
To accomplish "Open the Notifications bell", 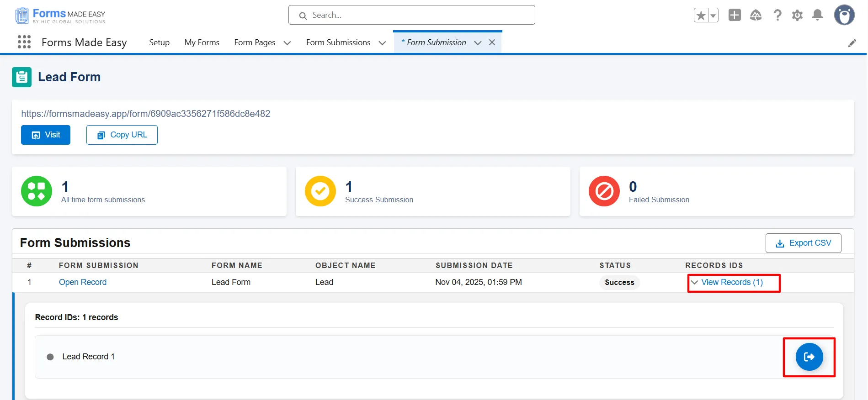I will pyautogui.click(x=817, y=16).
